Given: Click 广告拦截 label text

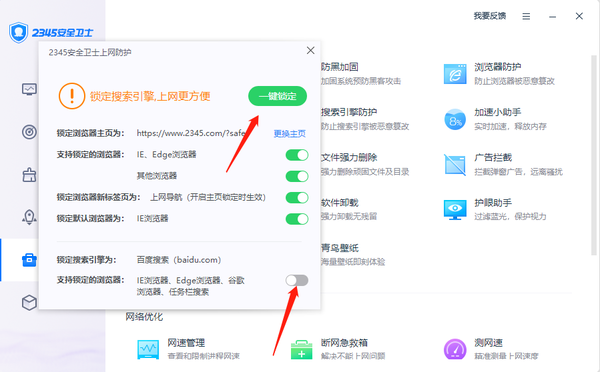Looking at the screenshot, I should tap(493, 157).
